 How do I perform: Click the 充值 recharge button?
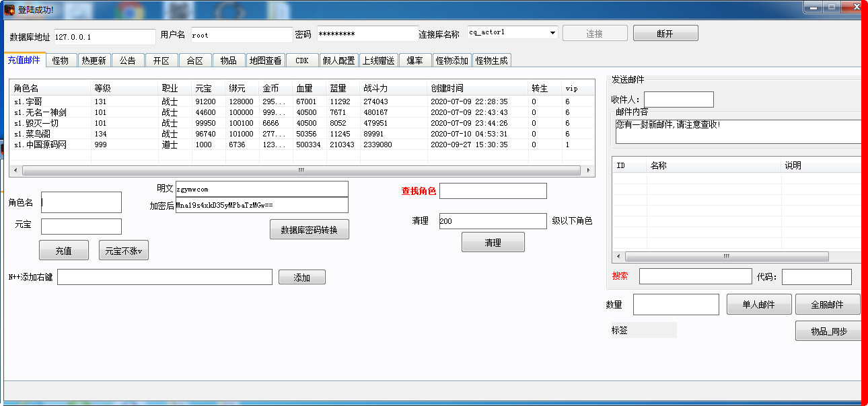tap(64, 250)
